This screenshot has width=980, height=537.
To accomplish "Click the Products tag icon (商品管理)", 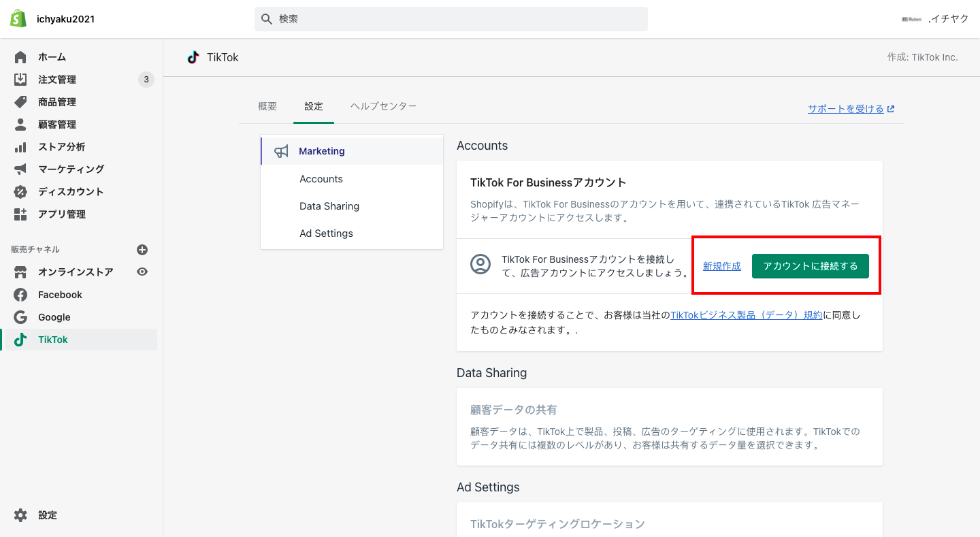I will tap(20, 102).
